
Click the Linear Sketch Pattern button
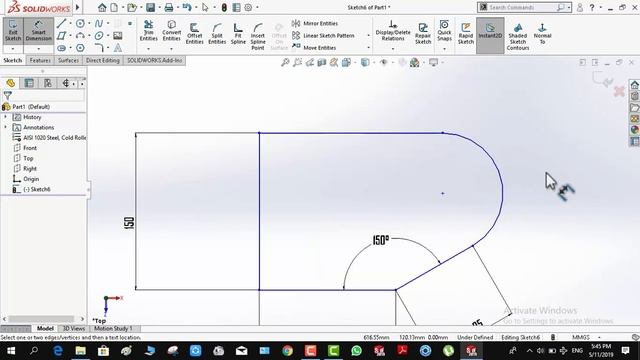tap(323, 36)
